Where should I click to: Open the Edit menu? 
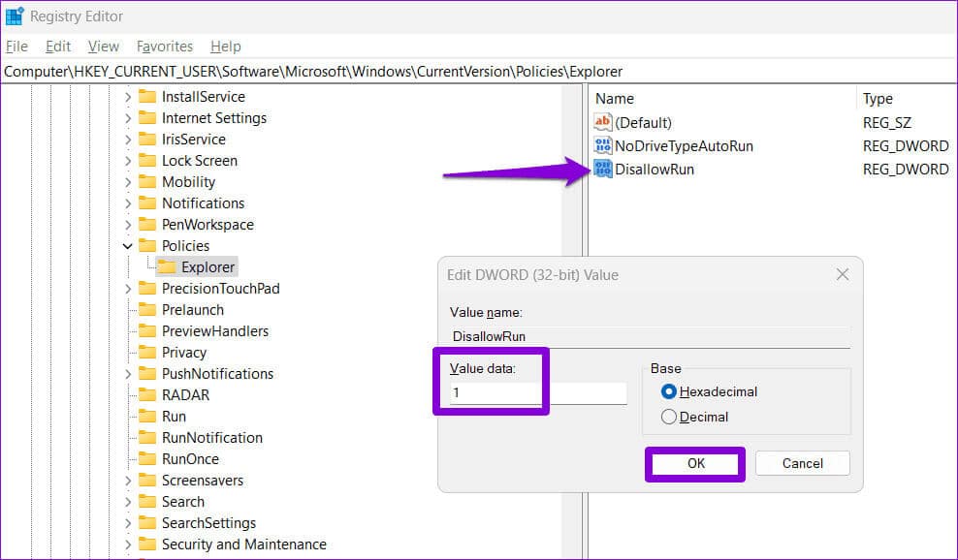(58, 47)
